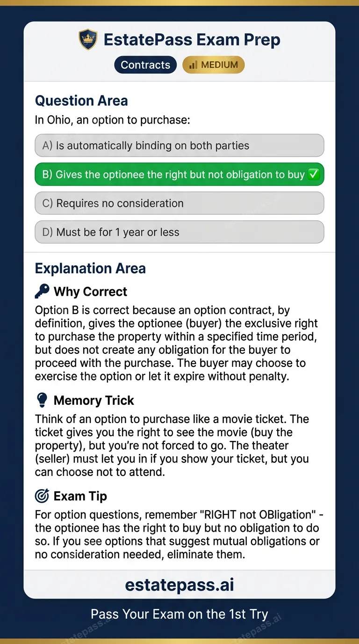Select answer D about 1 year or less

[x=179, y=232]
